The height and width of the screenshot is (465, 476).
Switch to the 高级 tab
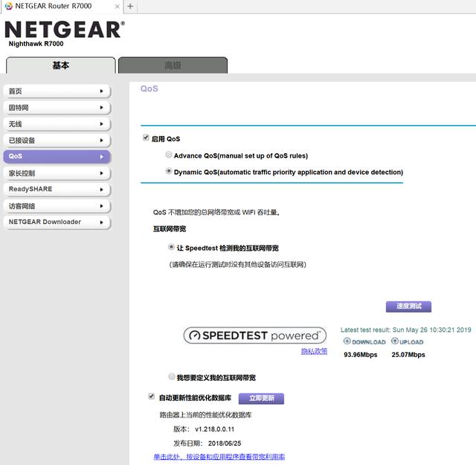[173, 65]
